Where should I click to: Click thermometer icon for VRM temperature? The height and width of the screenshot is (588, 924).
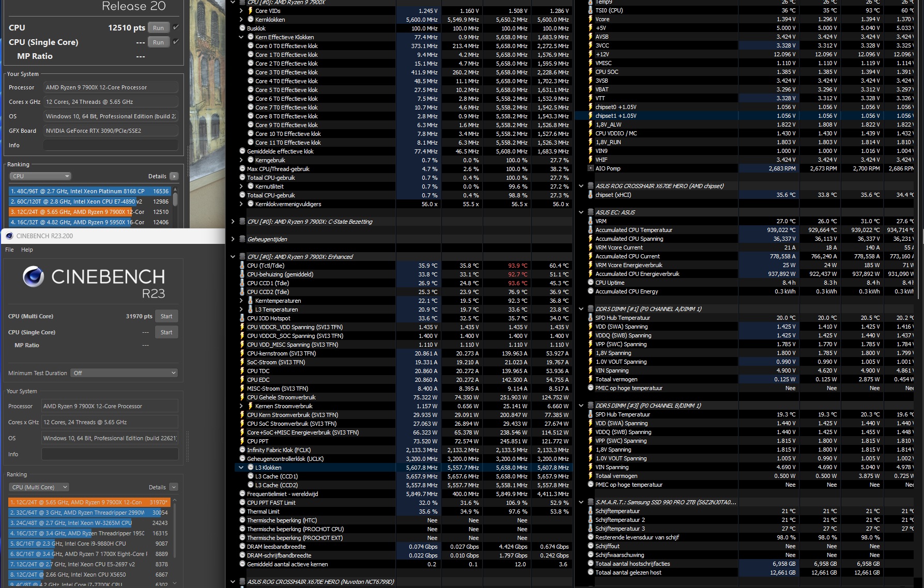click(591, 221)
